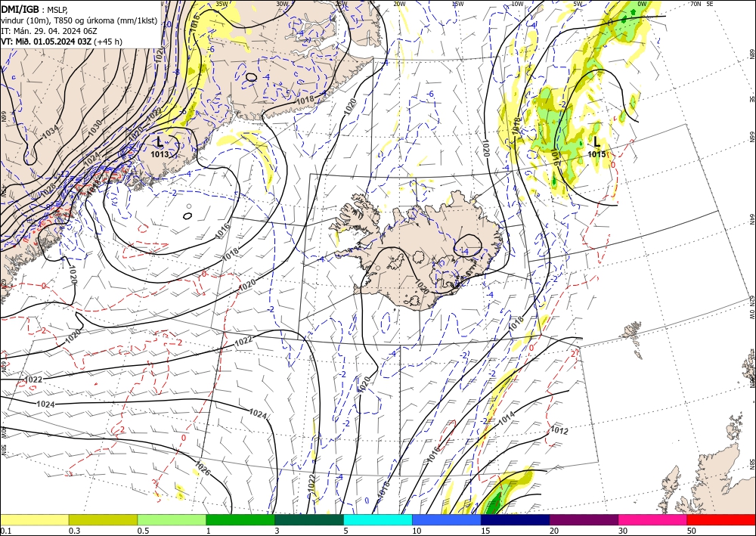Click the 30 legend scale value
This screenshot has height=536, width=756.
pyautogui.click(x=623, y=531)
